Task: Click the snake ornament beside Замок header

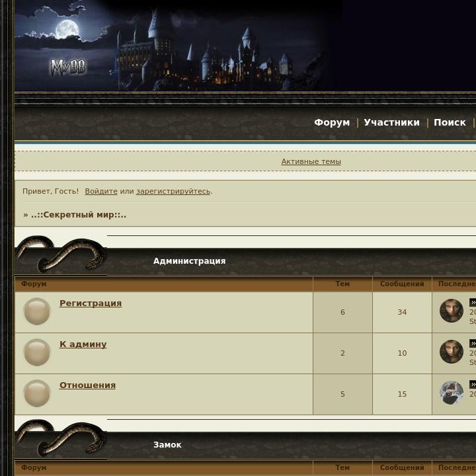Action: click(61, 438)
